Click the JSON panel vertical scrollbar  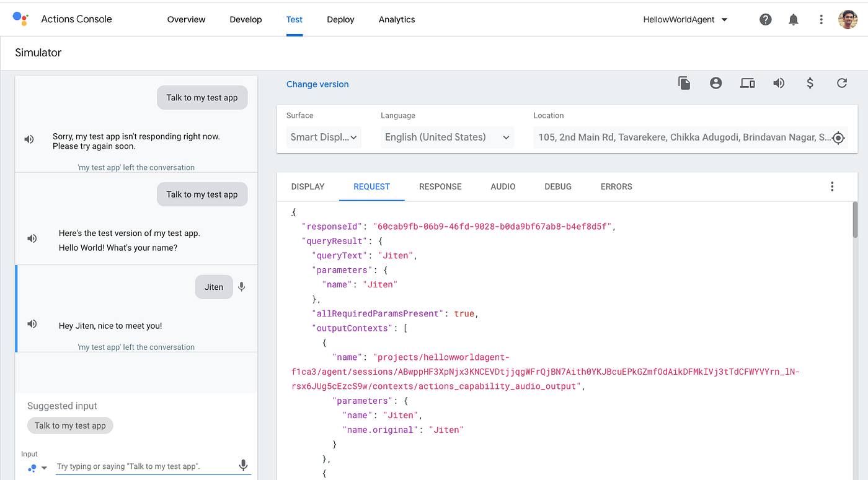pyautogui.click(x=856, y=220)
